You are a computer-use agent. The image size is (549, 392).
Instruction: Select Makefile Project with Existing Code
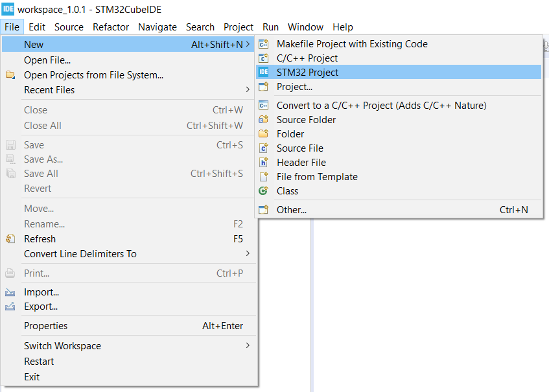coord(399,44)
